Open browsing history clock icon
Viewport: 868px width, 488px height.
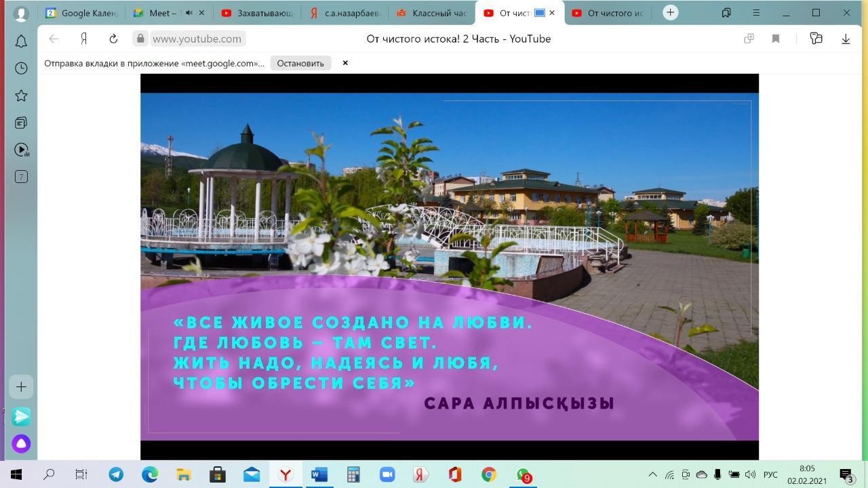pos(21,68)
